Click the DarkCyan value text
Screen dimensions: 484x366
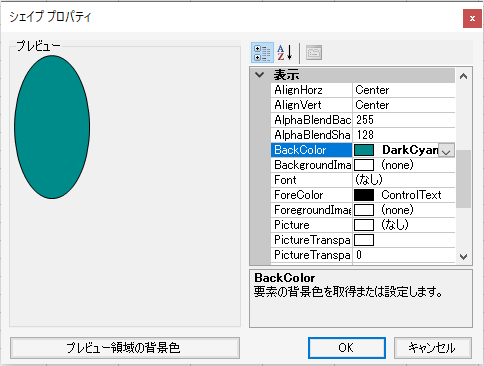click(410, 150)
